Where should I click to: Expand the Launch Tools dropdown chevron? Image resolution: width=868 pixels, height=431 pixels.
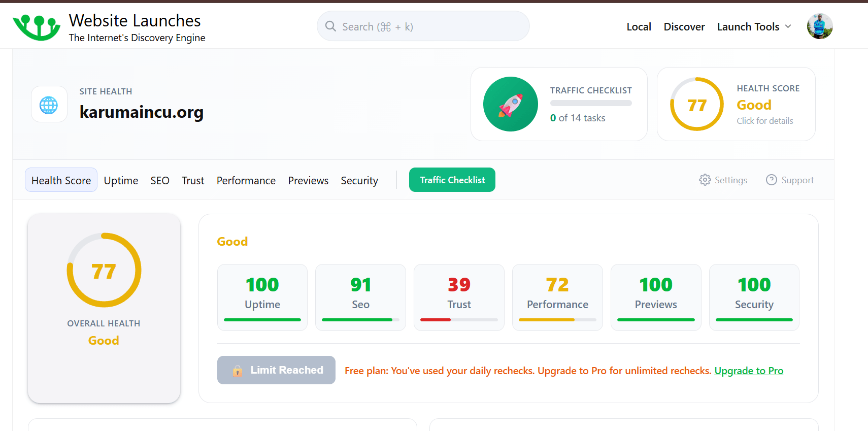788,26
